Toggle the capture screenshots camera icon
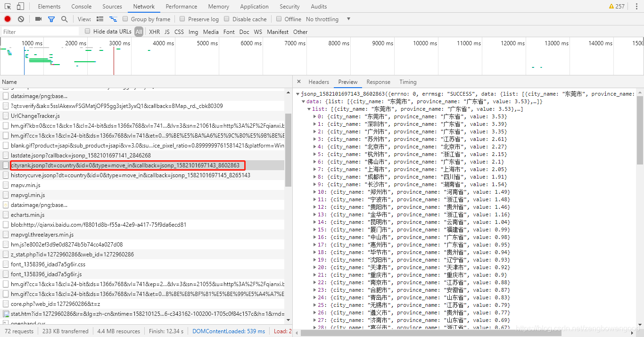This screenshot has height=337, width=644. tap(38, 19)
